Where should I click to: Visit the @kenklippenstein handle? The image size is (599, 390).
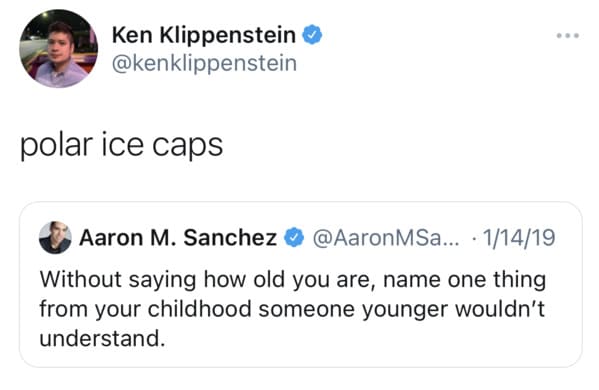[x=204, y=63]
